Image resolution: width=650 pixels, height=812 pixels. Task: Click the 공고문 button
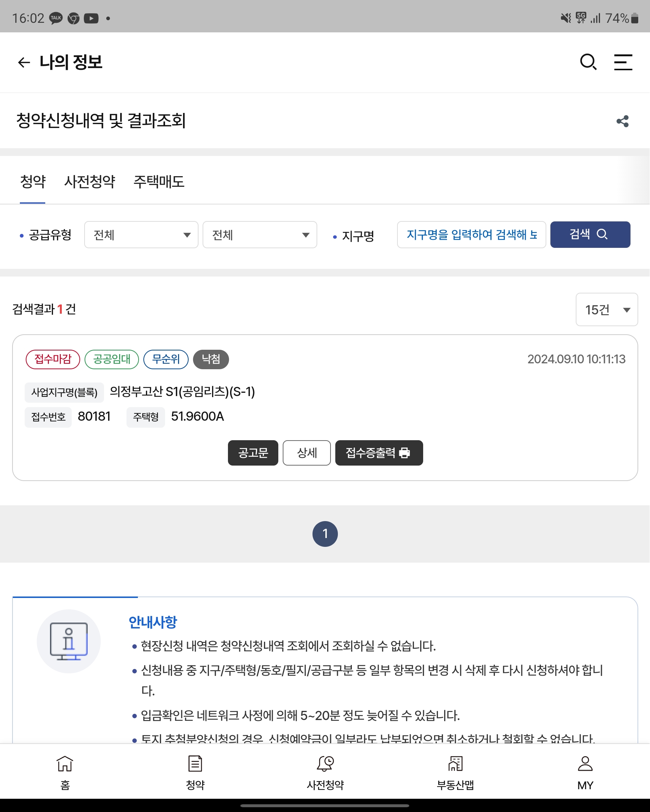(x=253, y=453)
